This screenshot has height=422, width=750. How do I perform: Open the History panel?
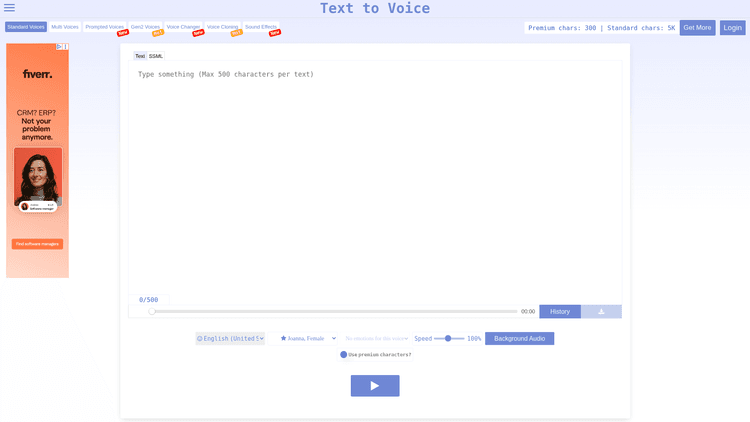pos(560,311)
